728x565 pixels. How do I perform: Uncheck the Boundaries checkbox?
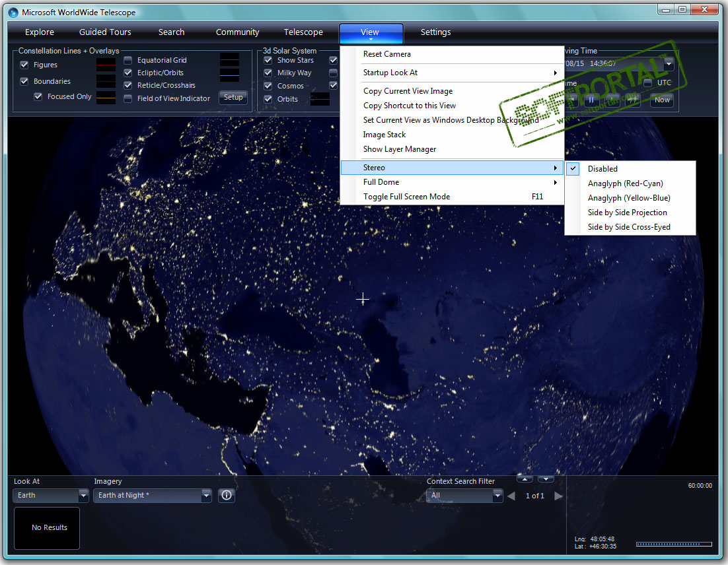[24, 81]
